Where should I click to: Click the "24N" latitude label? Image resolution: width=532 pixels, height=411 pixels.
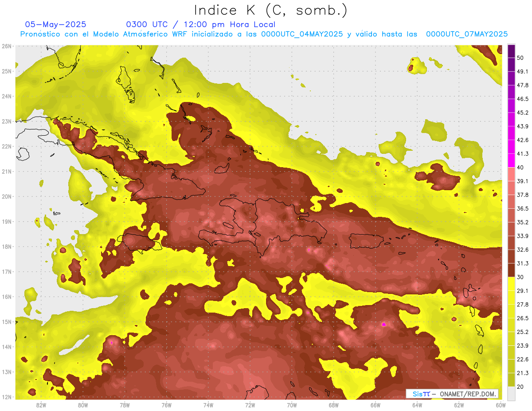(7, 96)
